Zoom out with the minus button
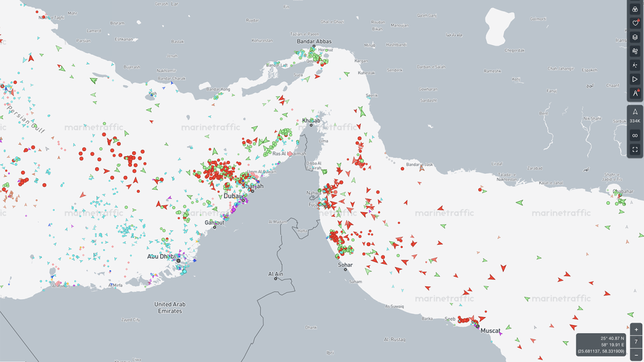The height and width of the screenshot is (362, 644). (636, 355)
